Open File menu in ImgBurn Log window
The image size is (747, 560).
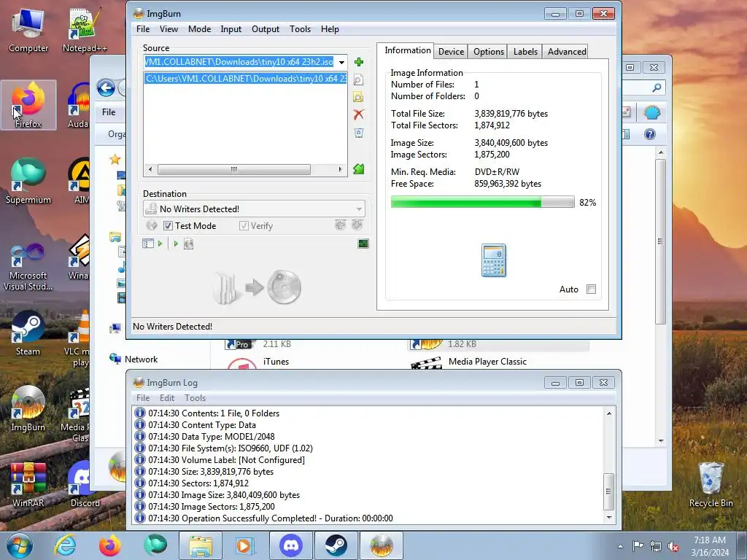(143, 398)
